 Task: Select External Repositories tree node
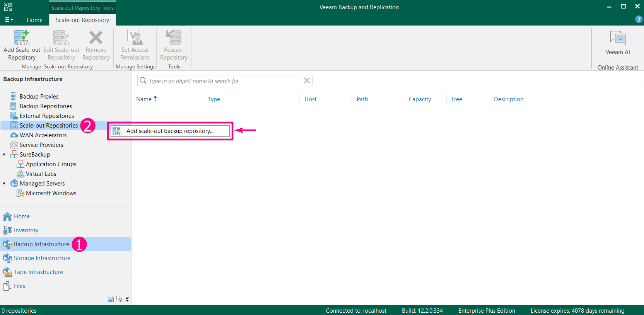pyautogui.click(x=47, y=116)
